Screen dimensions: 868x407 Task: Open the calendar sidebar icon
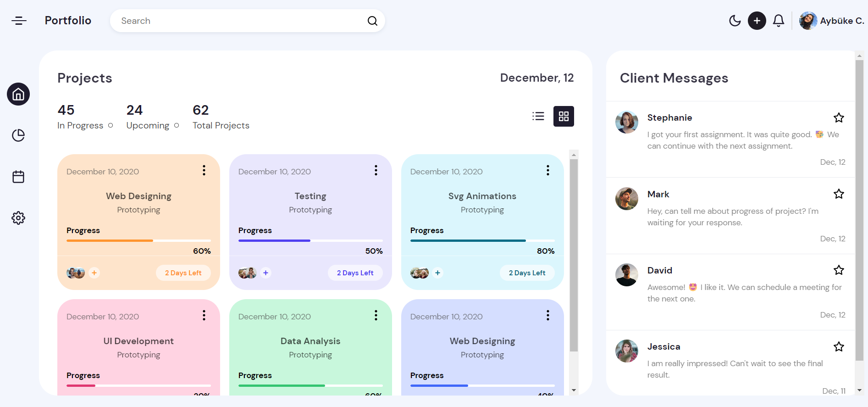(x=18, y=177)
